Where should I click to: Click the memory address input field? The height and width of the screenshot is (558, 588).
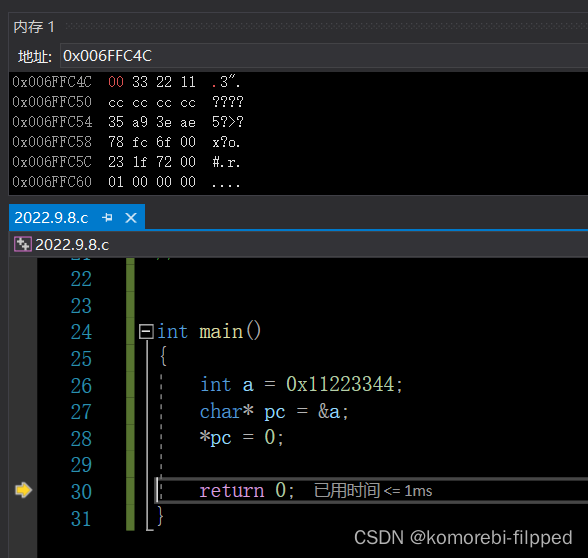324,56
